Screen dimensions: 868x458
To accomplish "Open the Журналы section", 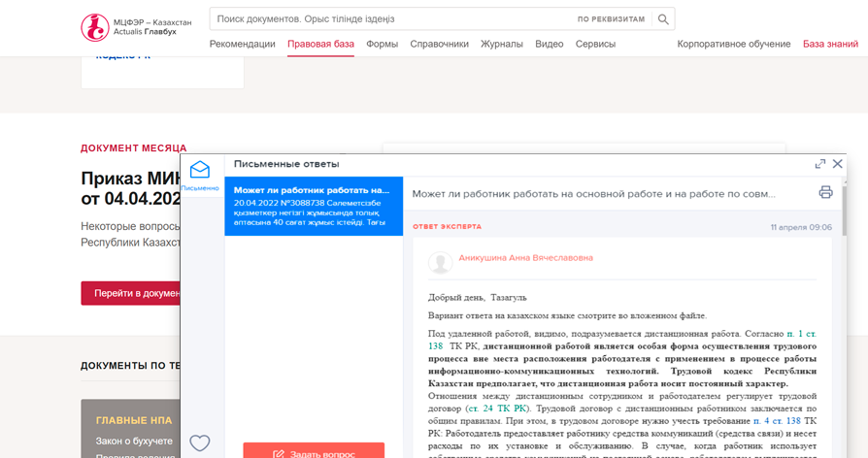I will click(502, 45).
